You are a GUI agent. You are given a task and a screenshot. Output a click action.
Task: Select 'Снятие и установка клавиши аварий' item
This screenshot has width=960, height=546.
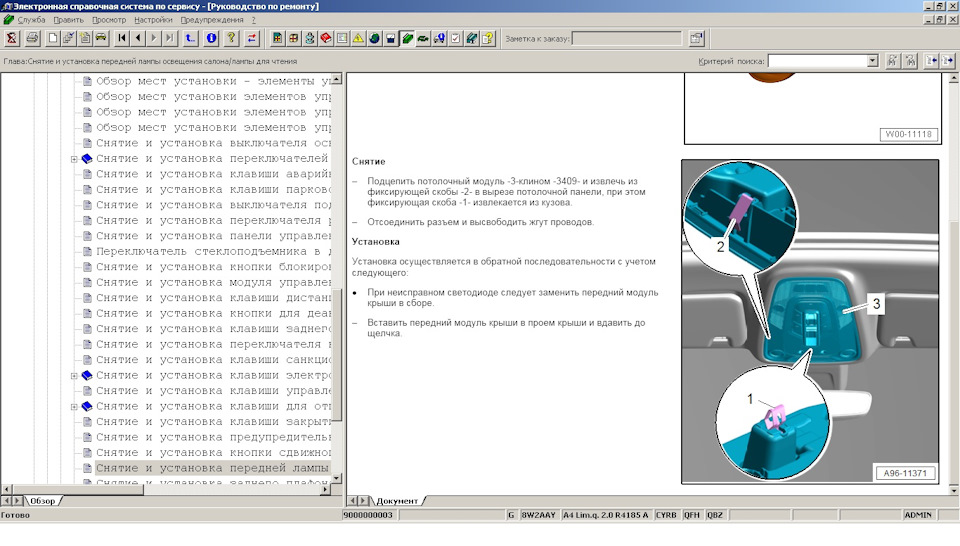coord(213,174)
